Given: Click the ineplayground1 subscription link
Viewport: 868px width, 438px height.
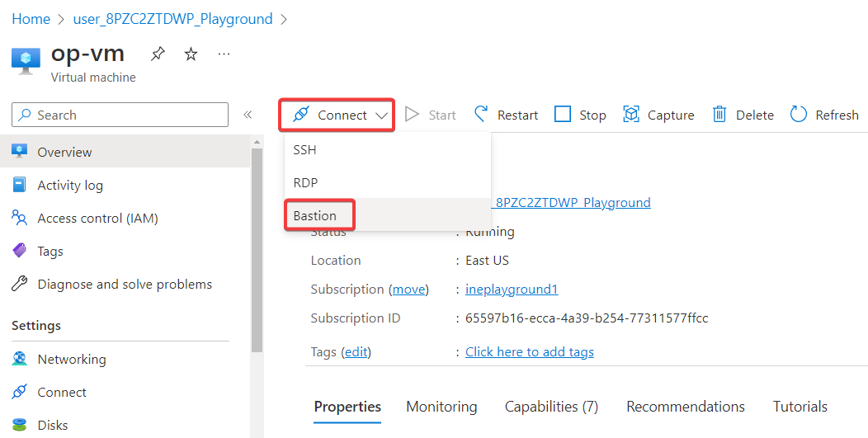Looking at the screenshot, I should point(512,289).
